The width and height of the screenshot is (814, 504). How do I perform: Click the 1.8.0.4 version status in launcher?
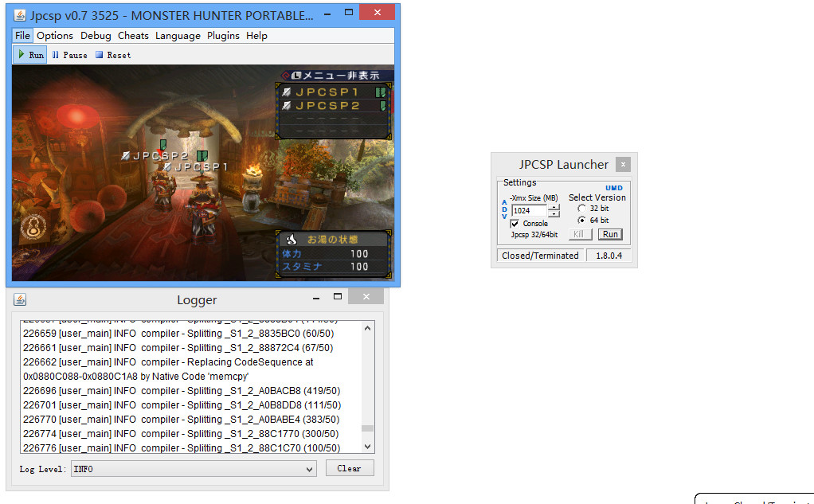tap(609, 256)
